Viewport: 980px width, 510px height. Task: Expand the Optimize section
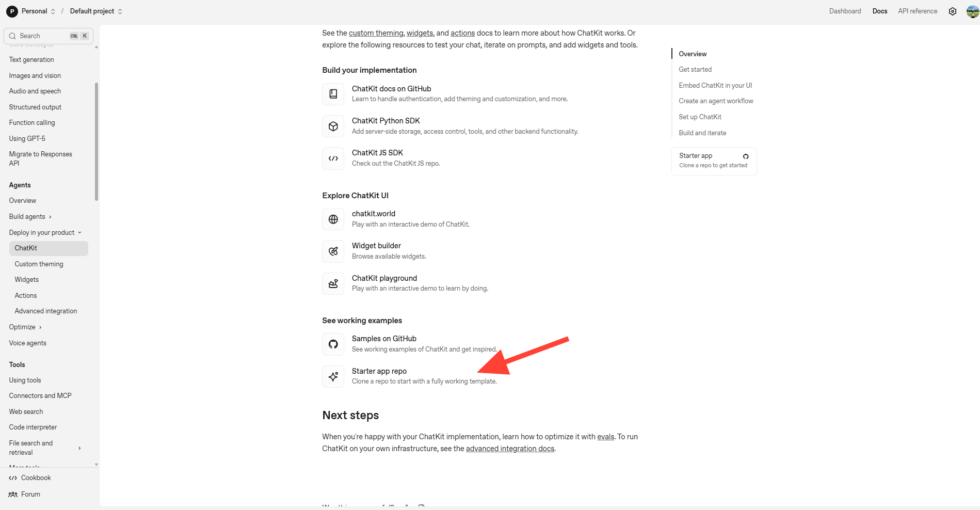pyautogui.click(x=25, y=327)
